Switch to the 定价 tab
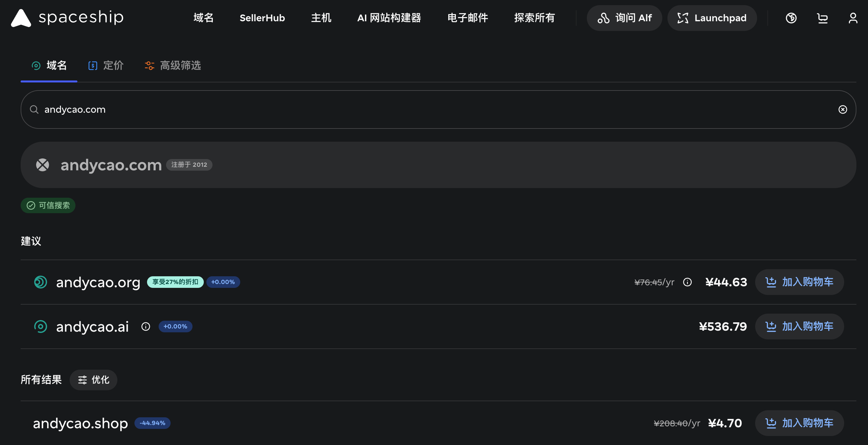The image size is (868, 445). tap(106, 65)
